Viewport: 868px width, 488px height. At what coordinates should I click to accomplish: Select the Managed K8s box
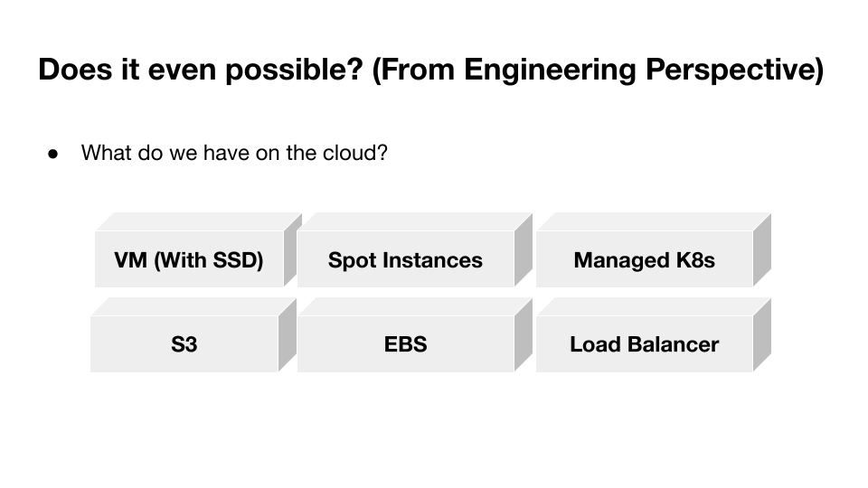click(644, 260)
